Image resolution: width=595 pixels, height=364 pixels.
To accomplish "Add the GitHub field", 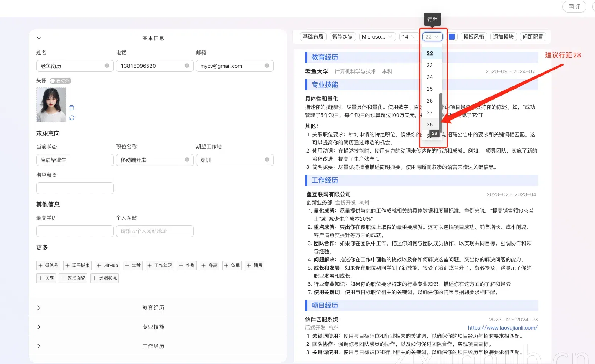I will click(x=107, y=266).
